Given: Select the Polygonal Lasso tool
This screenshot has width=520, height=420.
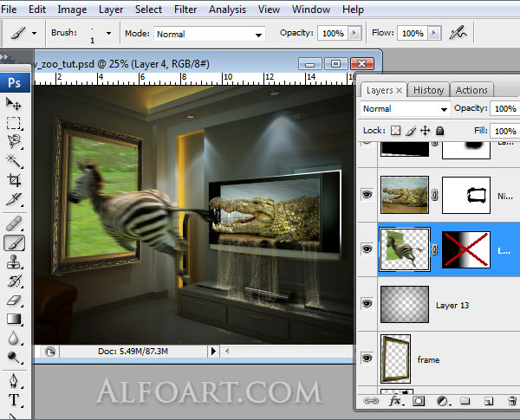Looking at the screenshot, I should pyautogui.click(x=13, y=141).
